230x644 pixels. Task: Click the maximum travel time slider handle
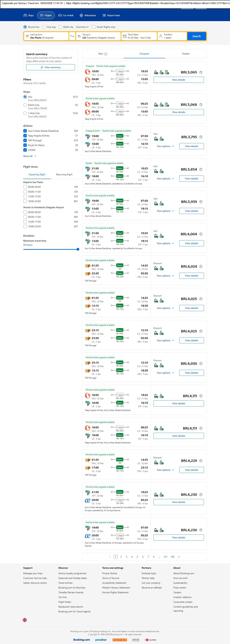coord(78,249)
